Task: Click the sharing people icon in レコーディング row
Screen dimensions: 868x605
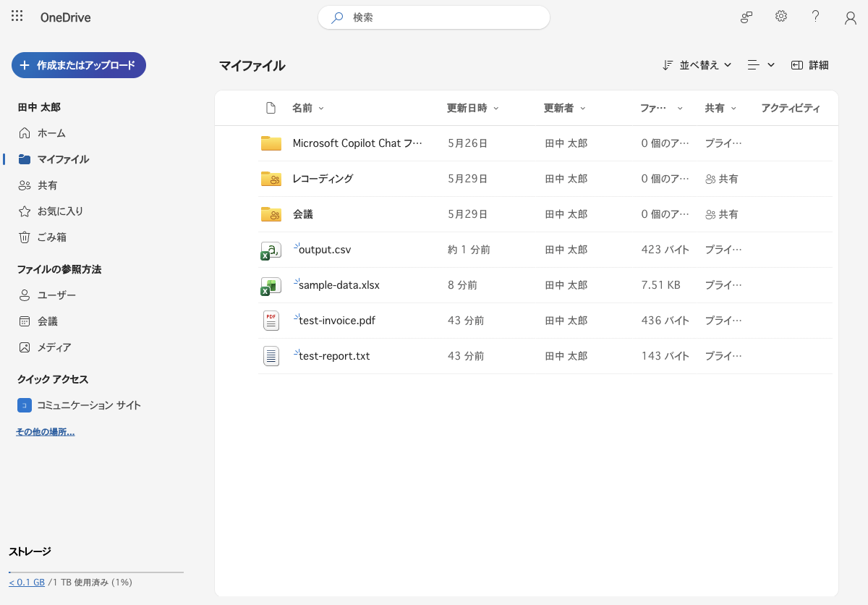Action: tap(710, 179)
